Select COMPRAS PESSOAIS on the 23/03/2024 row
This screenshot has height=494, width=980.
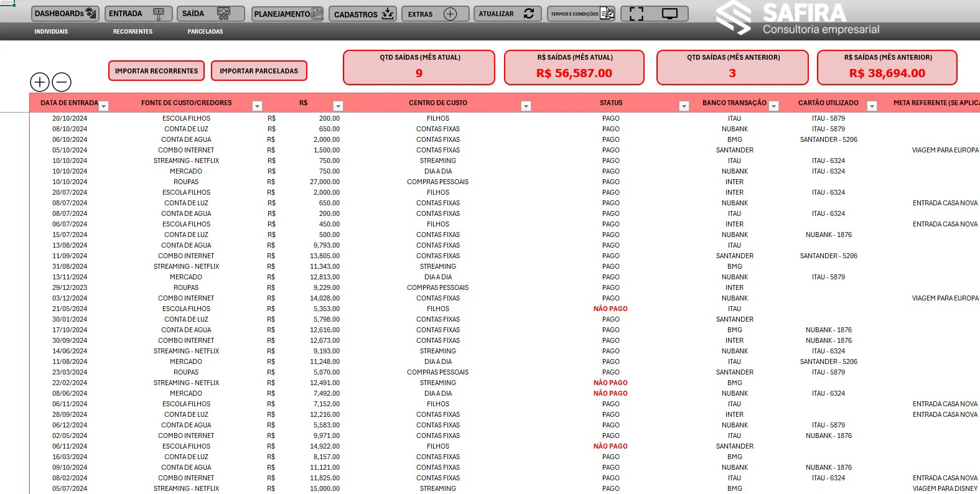pyautogui.click(x=438, y=372)
